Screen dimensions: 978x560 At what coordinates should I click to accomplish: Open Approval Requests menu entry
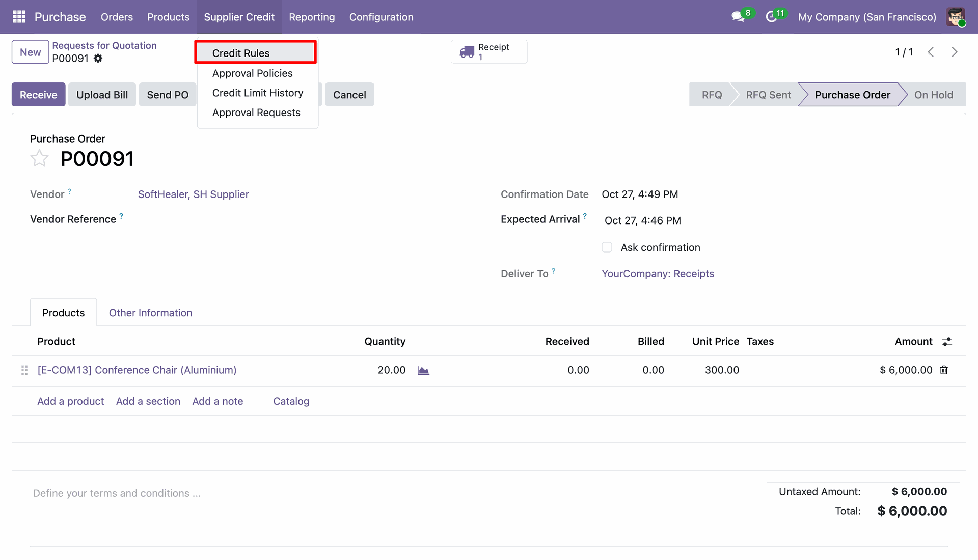[x=256, y=113]
